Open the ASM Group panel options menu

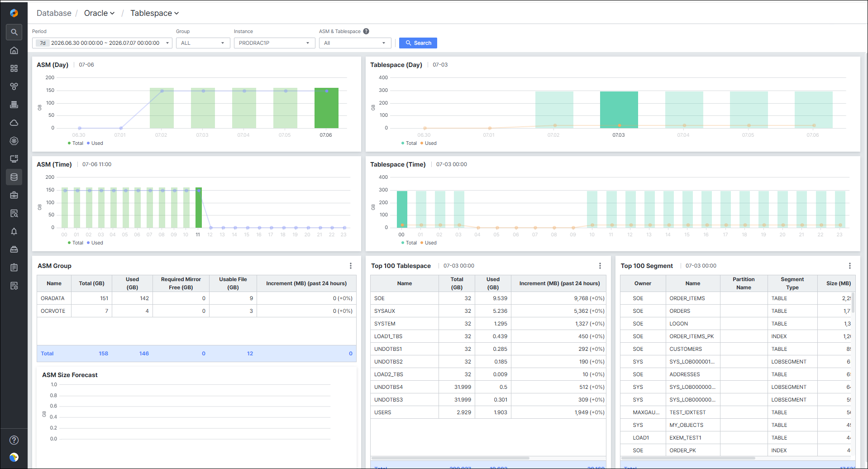[x=351, y=266]
